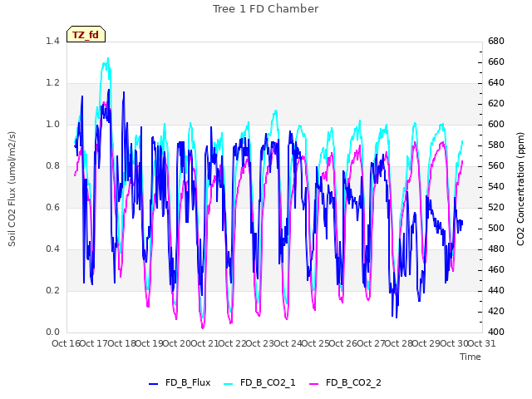532x399 pixels.
Task: Click the Time axis label
Action: (470, 357)
